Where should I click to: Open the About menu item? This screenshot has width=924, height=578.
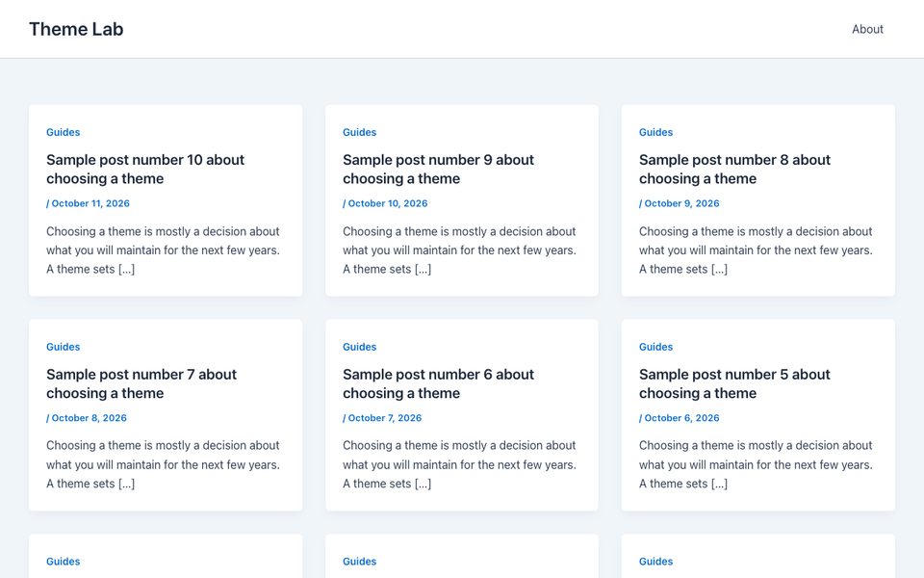tap(867, 29)
